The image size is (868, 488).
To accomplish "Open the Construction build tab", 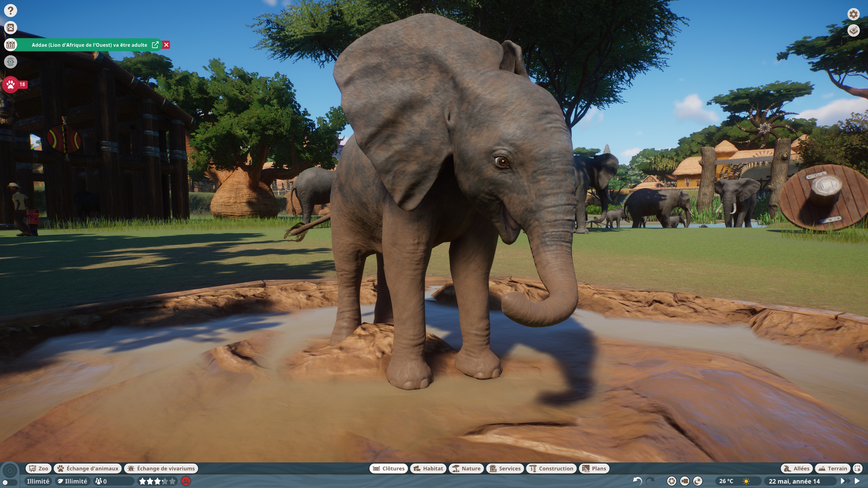I will click(551, 468).
